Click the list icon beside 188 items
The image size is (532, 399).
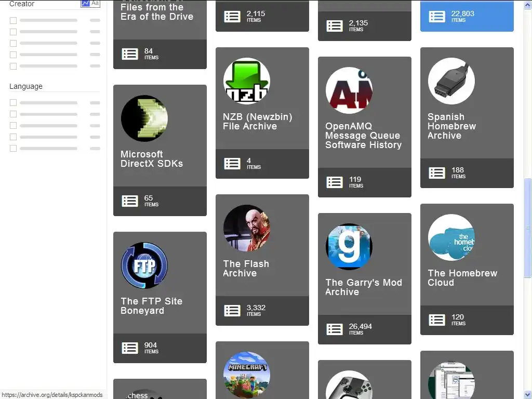pyautogui.click(x=436, y=172)
